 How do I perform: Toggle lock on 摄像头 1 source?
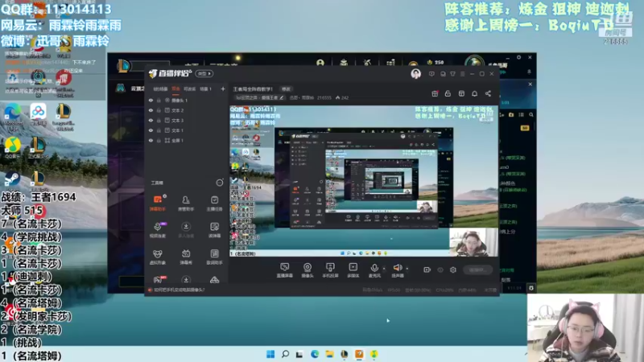tap(159, 100)
